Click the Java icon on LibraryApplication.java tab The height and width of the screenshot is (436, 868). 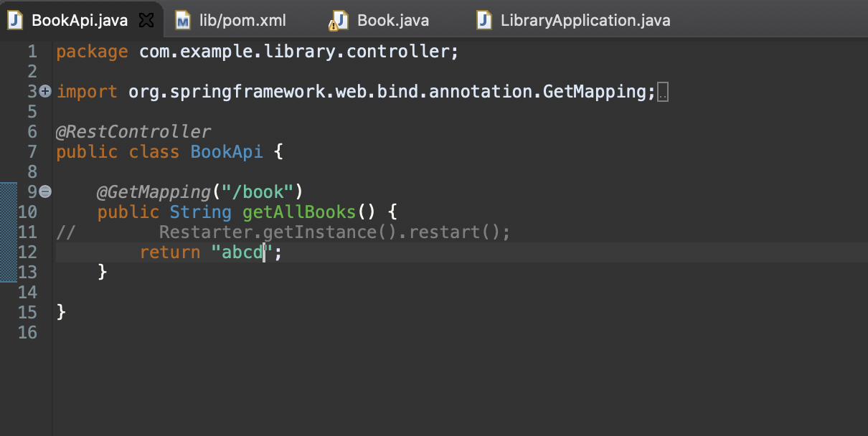pyautogui.click(x=485, y=20)
